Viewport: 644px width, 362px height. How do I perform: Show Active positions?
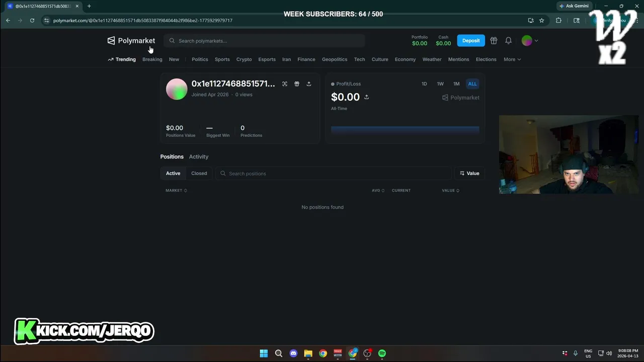[x=173, y=173]
